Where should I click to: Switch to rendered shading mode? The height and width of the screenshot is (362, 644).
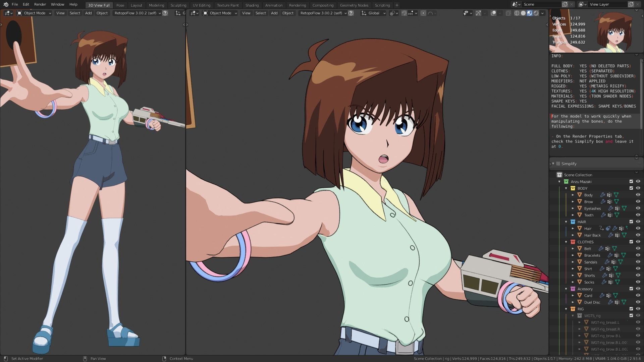(x=536, y=13)
